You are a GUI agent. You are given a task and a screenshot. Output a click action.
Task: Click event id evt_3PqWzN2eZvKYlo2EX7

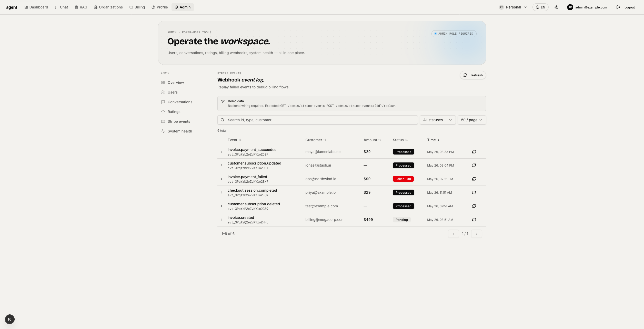[248, 182]
